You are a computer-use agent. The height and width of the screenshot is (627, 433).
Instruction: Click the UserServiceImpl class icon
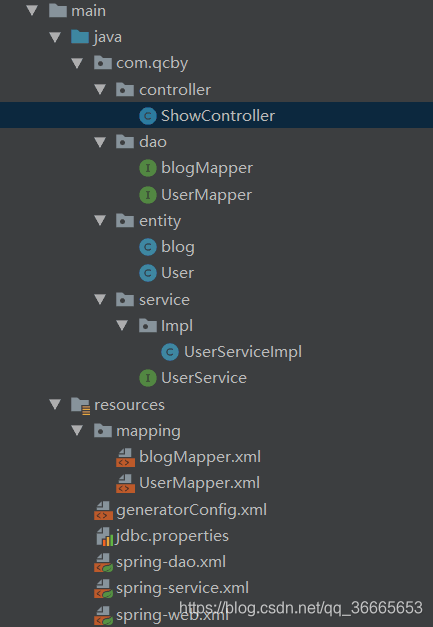(x=170, y=352)
